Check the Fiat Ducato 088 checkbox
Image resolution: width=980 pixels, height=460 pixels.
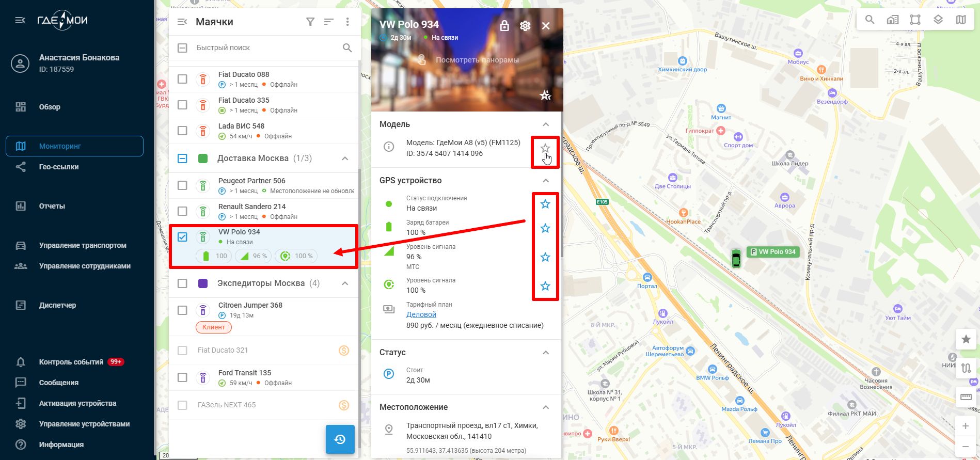182,79
